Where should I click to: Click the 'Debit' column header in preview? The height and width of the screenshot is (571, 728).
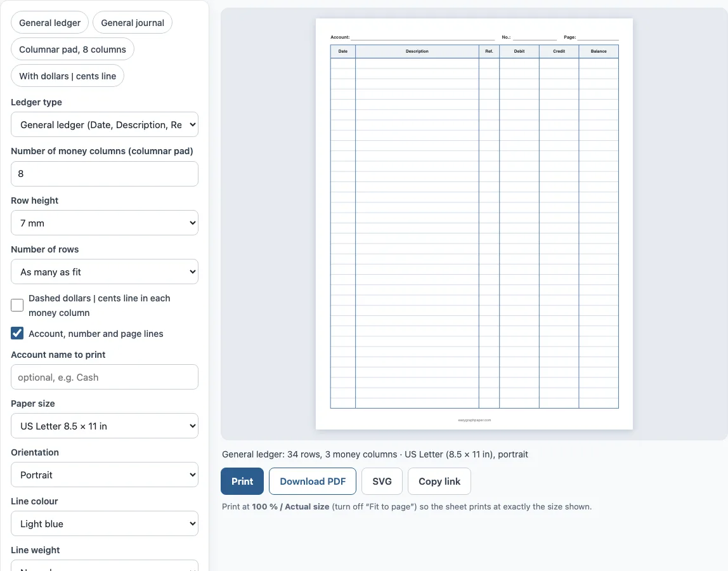click(519, 51)
